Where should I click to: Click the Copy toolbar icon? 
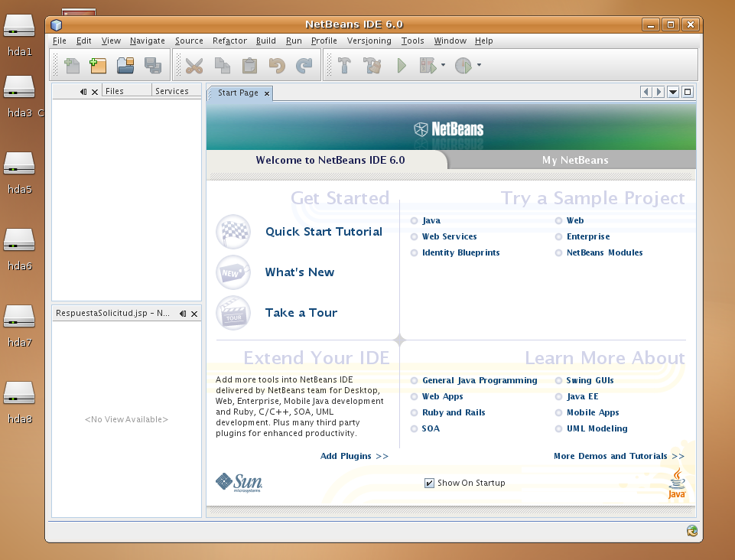[222, 65]
